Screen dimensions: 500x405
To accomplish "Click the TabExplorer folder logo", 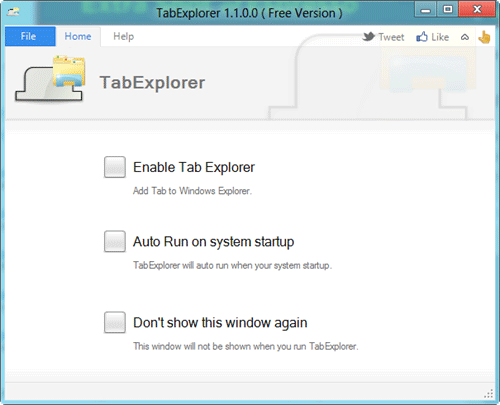I will tap(50, 79).
